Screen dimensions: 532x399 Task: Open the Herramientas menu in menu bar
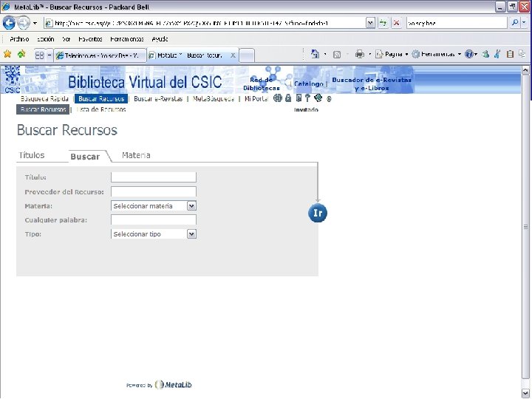point(127,39)
